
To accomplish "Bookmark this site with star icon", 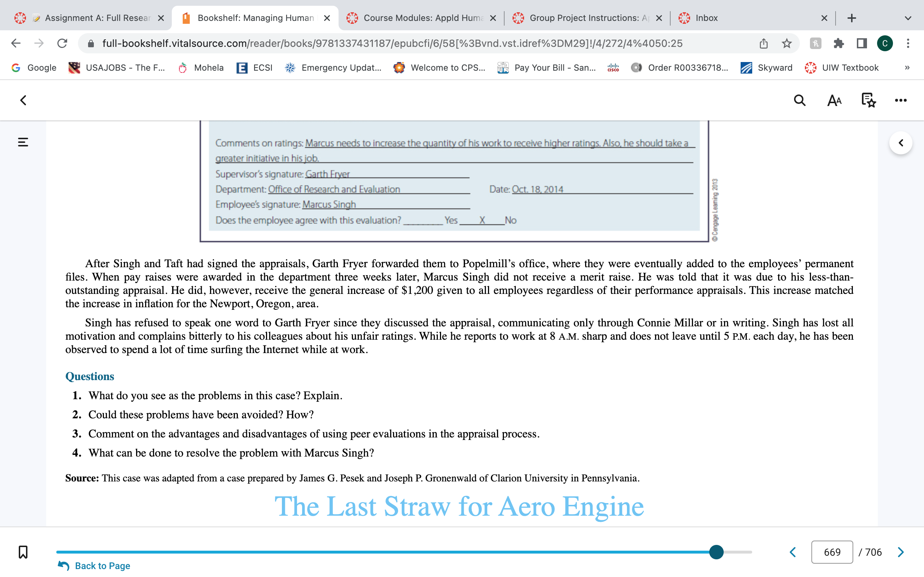I will click(786, 43).
